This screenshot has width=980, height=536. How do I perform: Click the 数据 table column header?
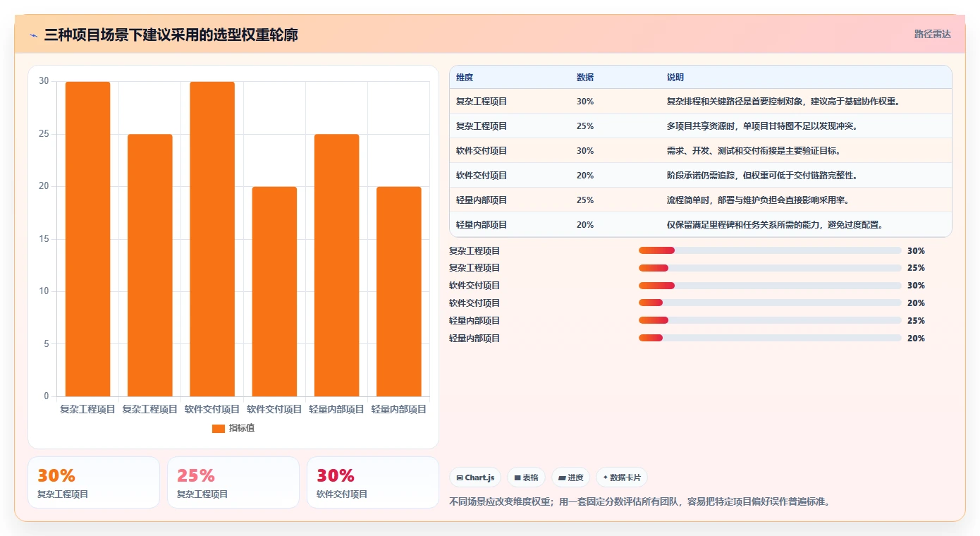point(585,77)
